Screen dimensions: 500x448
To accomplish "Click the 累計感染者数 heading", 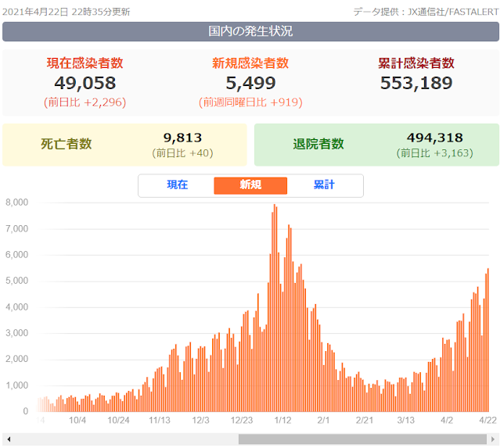I will (416, 63).
